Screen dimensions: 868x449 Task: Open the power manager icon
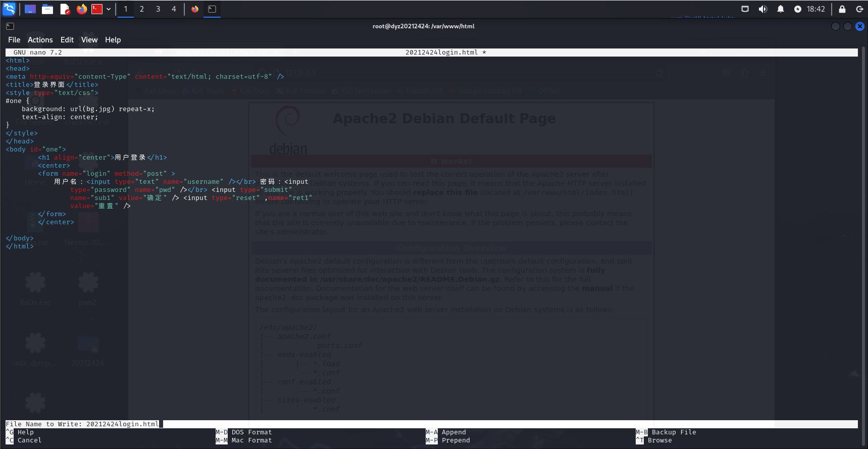(797, 9)
